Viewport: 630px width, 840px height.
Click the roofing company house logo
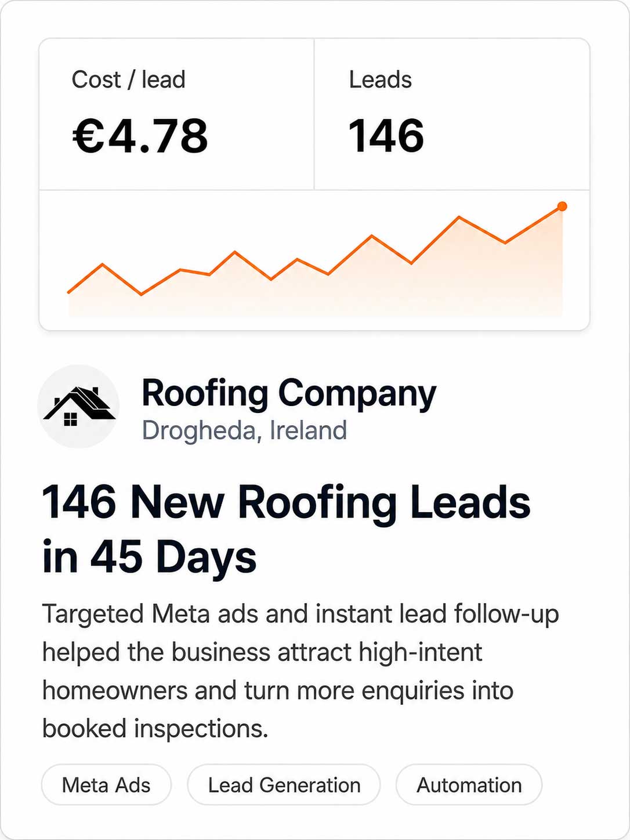pyautogui.click(x=78, y=406)
